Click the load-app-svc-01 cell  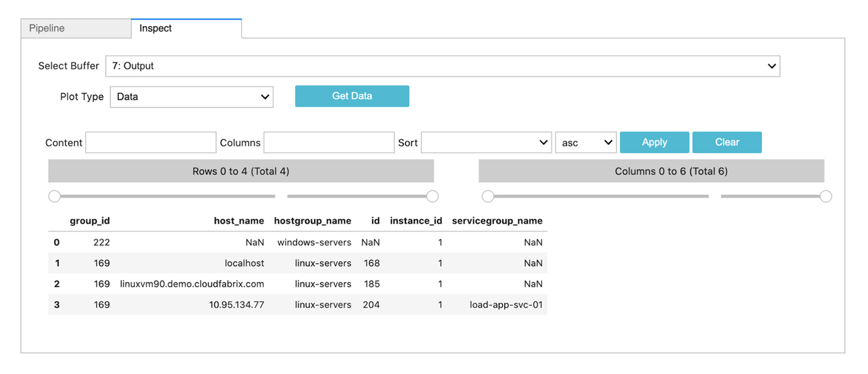point(506,305)
